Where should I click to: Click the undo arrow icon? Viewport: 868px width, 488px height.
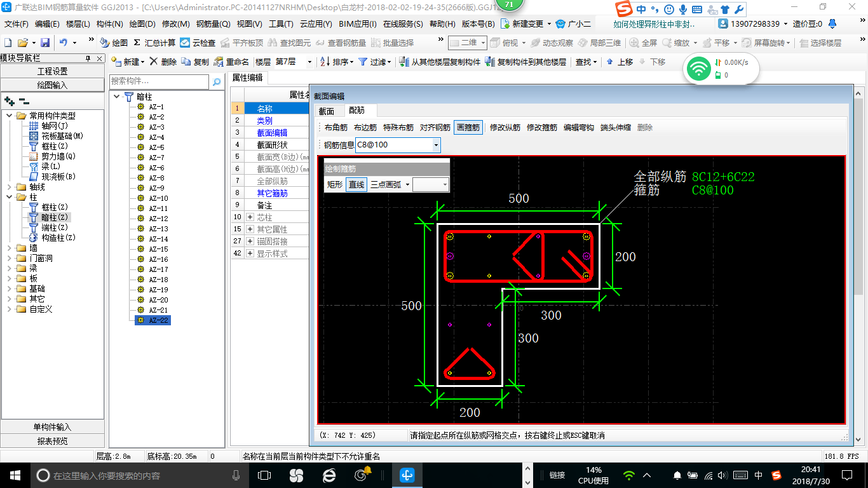64,43
